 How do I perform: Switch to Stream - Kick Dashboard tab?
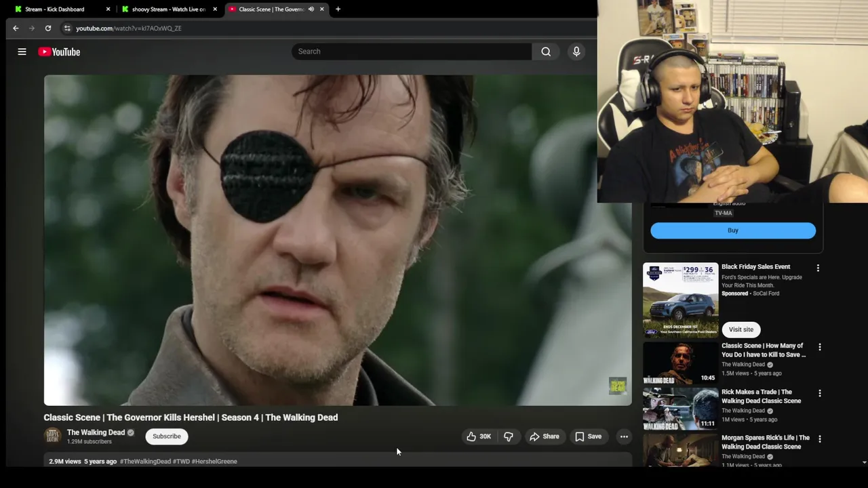pos(56,9)
